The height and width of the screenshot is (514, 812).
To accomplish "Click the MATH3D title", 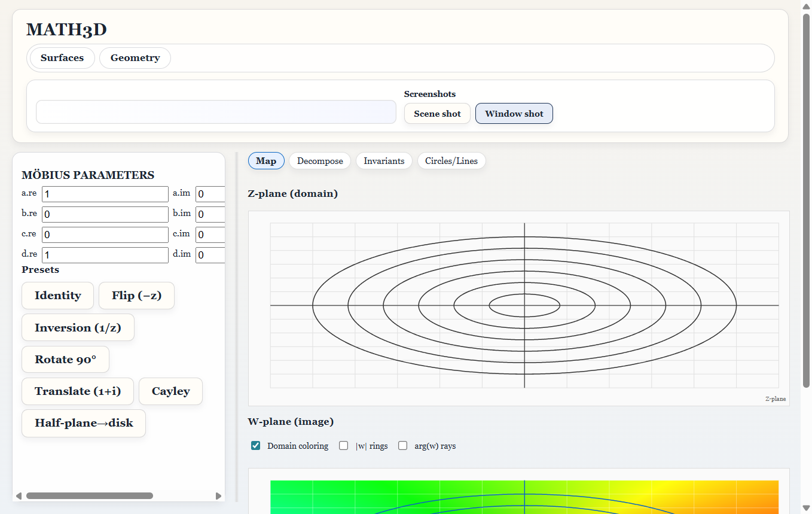I will [66, 30].
